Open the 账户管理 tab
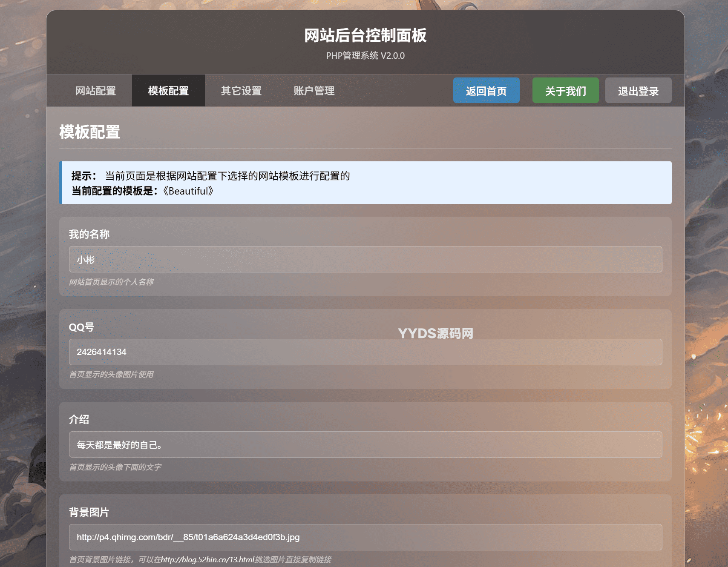Image resolution: width=728 pixels, height=567 pixels. click(314, 90)
